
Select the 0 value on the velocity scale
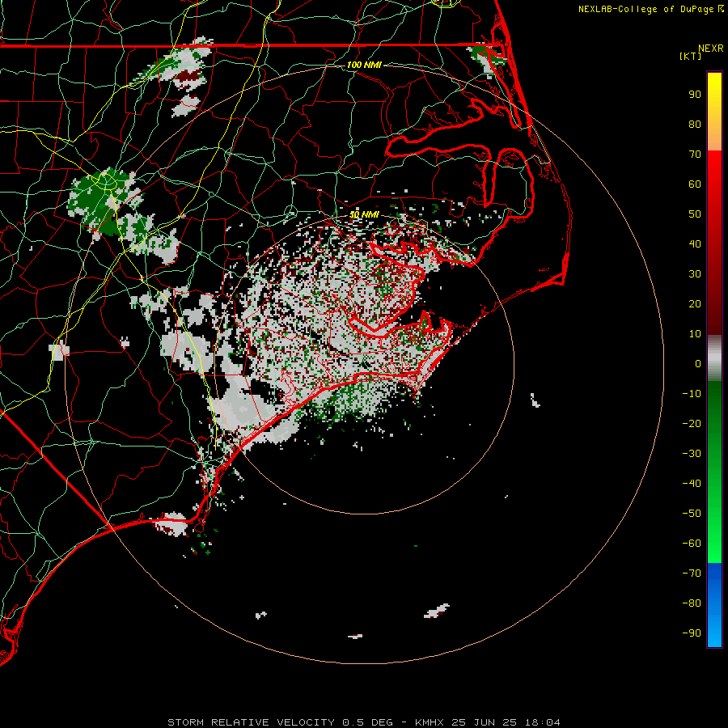tap(698, 364)
